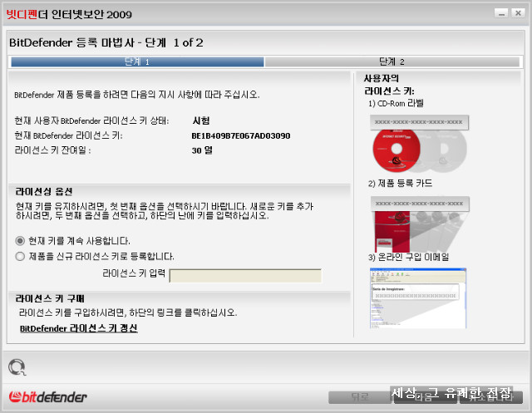Click the 빗디펜더 인터넷보안 2009 title text

click(x=69, y=14)
